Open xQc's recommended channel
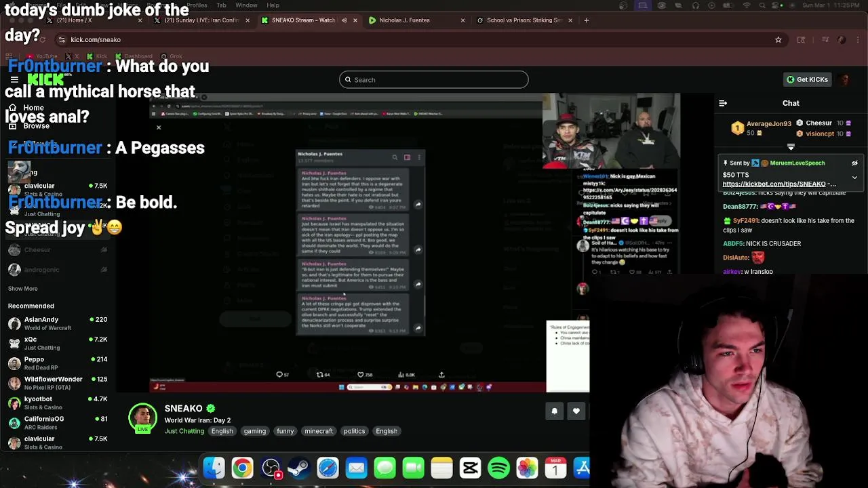The image size is (868, 488). coord(58,343)
